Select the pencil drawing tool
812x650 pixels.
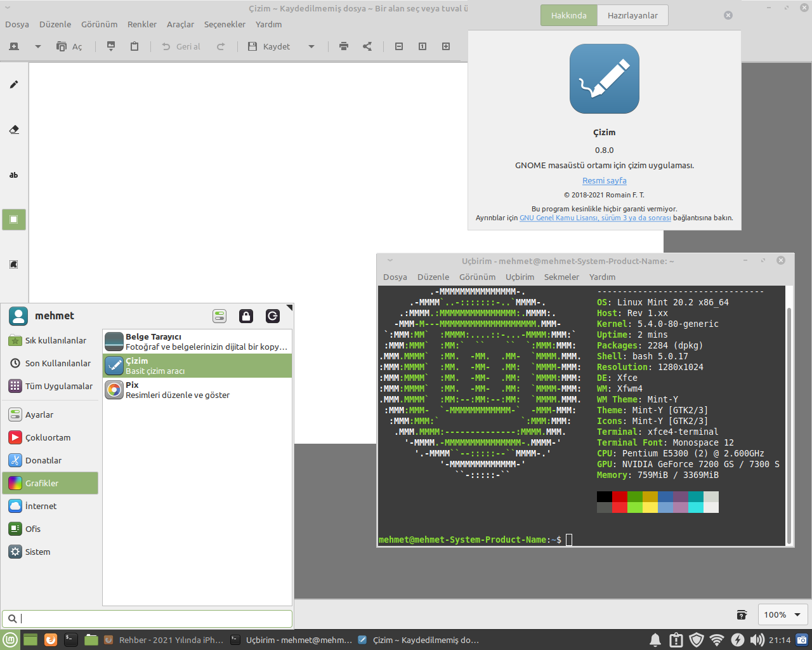[x=14, y=84]
